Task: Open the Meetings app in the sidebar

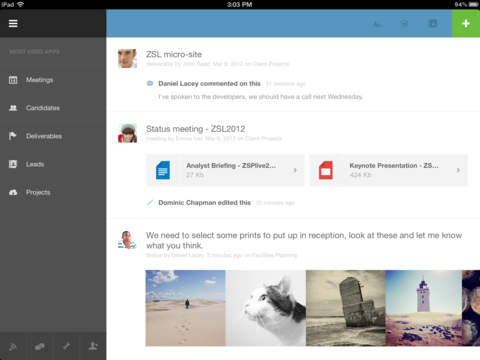Action: [39, 80]
